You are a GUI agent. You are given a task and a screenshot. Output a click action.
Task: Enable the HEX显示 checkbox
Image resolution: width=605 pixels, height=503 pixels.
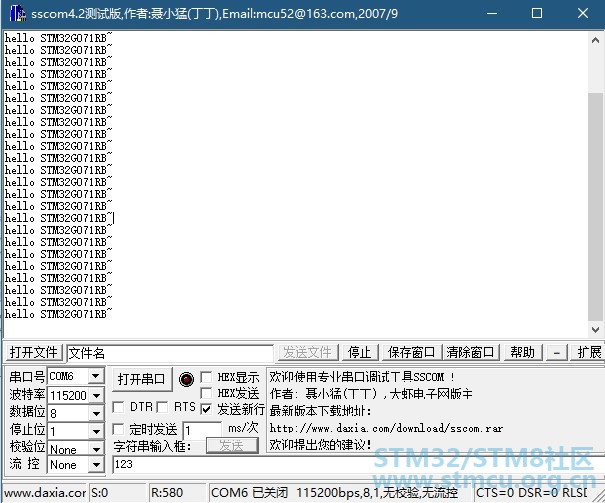pyautogui.click(x=206, y=377)
